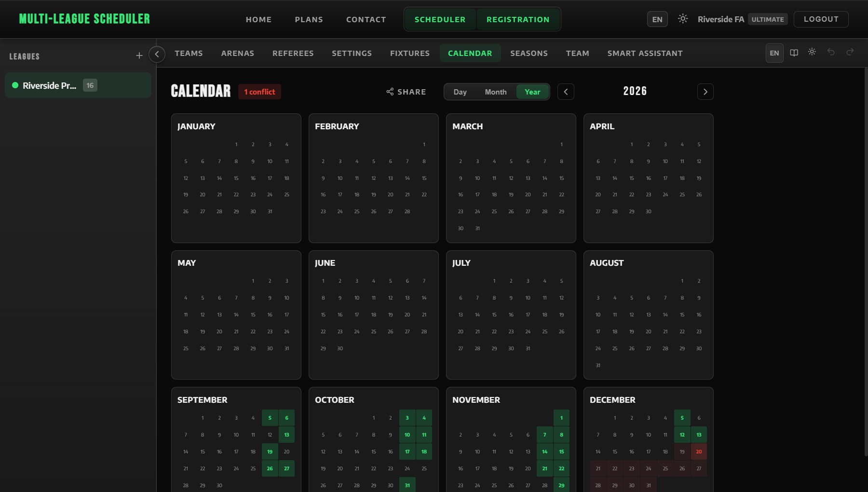
Task: Share the calendar
Action: 406,92
